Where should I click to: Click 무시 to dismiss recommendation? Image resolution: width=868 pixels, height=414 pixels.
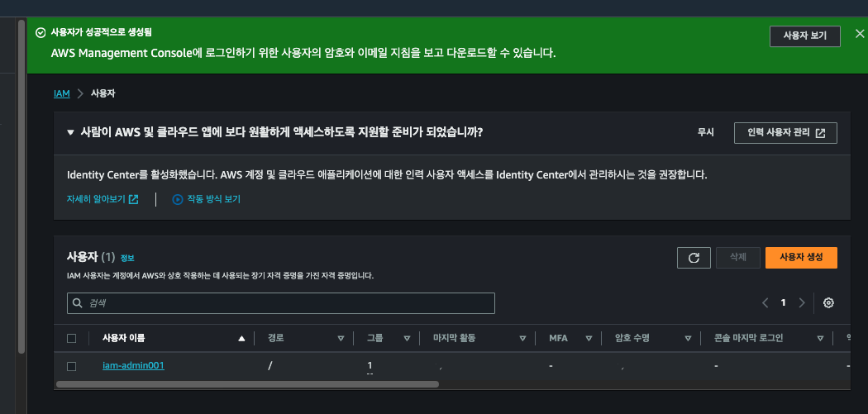pyautogui.click(x=706, y=133)
